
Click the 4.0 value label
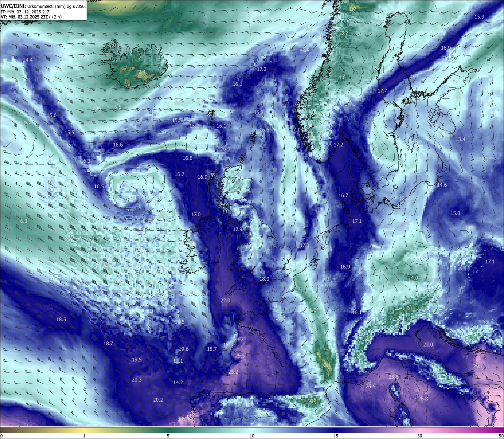414,278
